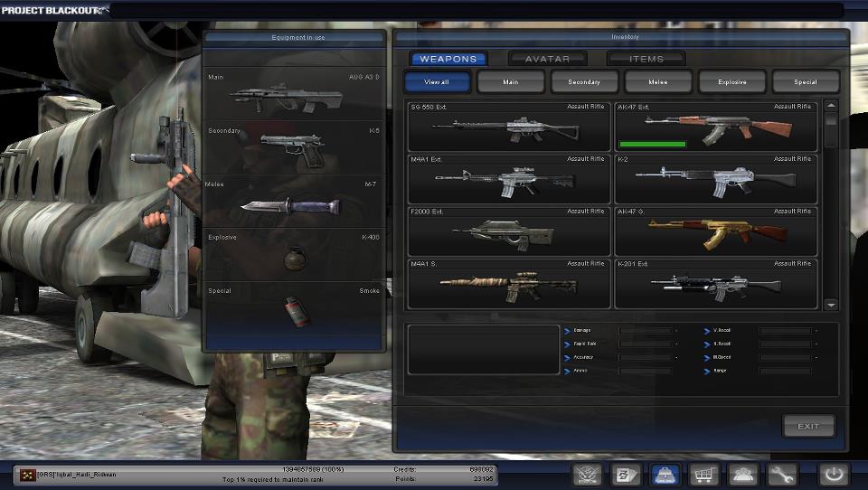Switch to the WEAPONS tab
Image resolution: width=868 pixels, height=490 pixels.
(448, 59)
